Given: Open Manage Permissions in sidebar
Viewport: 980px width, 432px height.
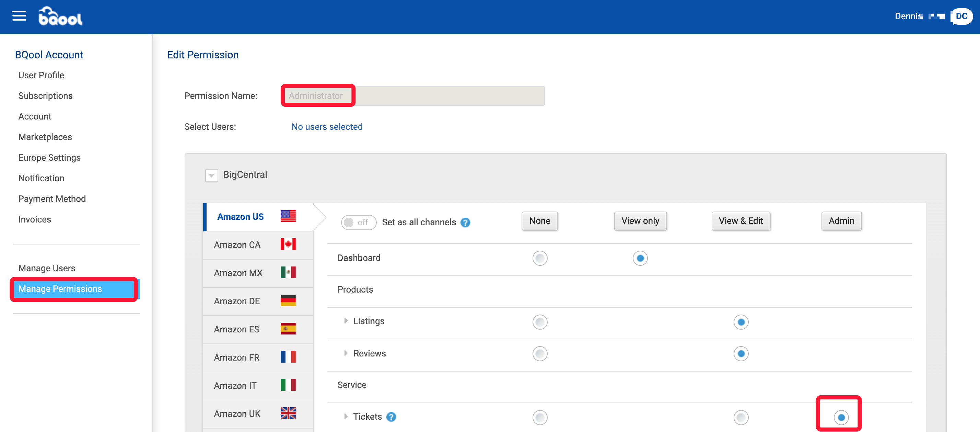Looking at the screenshot, I should tap(76, 289).
